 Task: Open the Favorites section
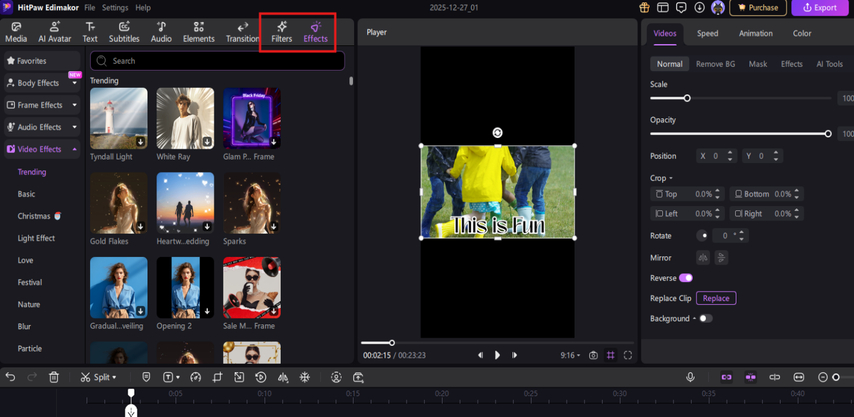point(42,61)
